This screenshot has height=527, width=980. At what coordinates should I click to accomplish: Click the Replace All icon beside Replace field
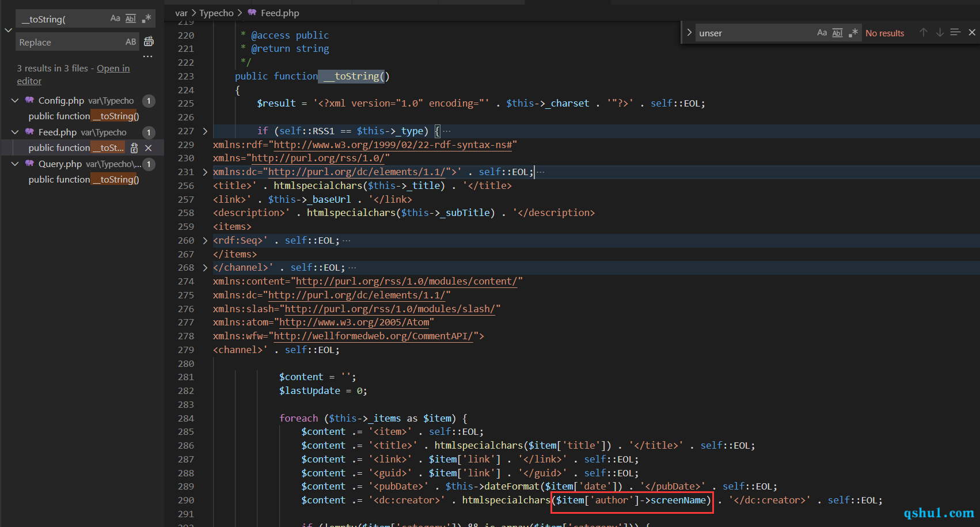149,41
